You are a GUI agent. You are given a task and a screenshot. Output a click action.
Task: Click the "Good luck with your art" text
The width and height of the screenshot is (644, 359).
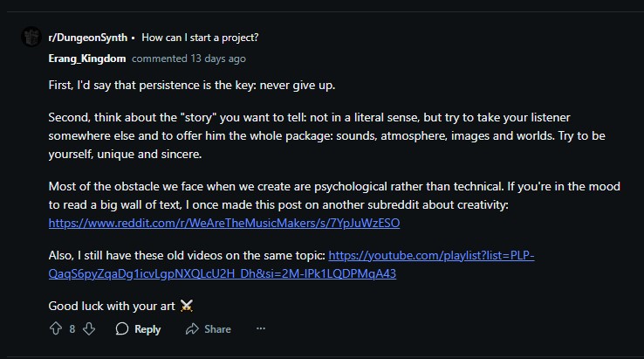(112, 306)
